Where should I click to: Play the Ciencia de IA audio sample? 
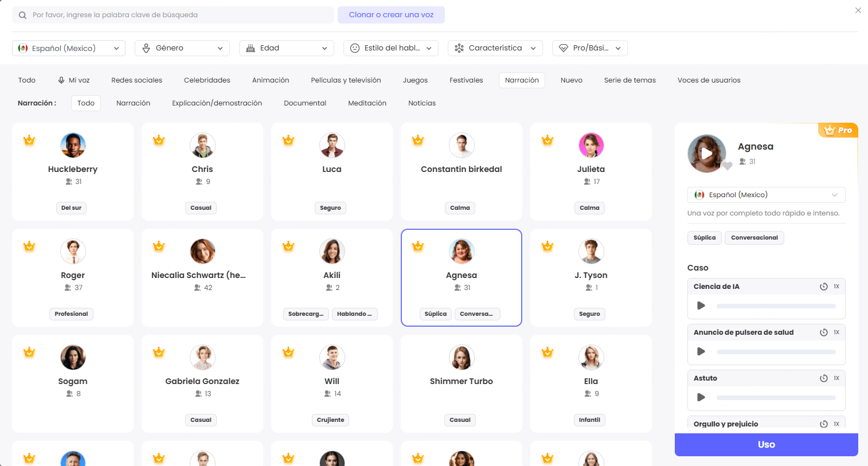click(x=701, y=306)
